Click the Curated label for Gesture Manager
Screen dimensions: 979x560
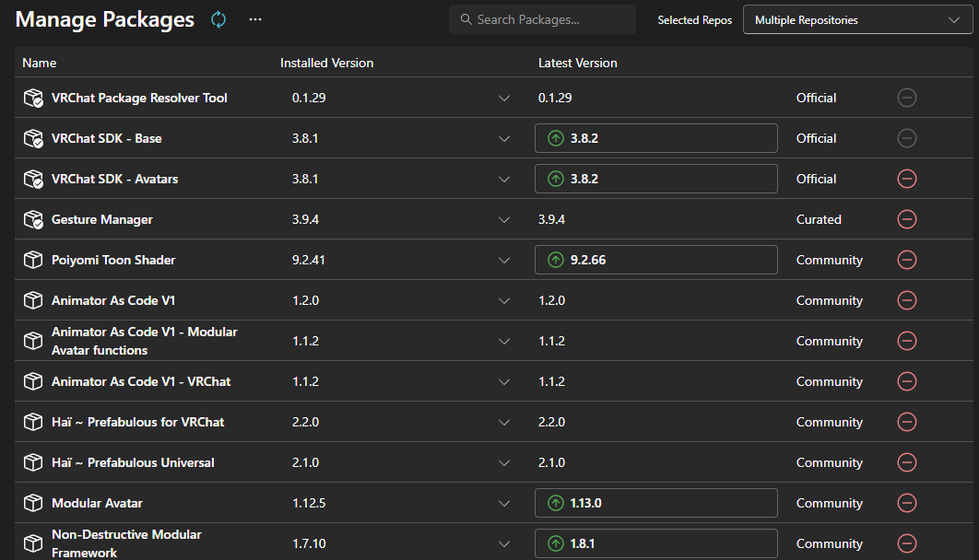(819, 219)
